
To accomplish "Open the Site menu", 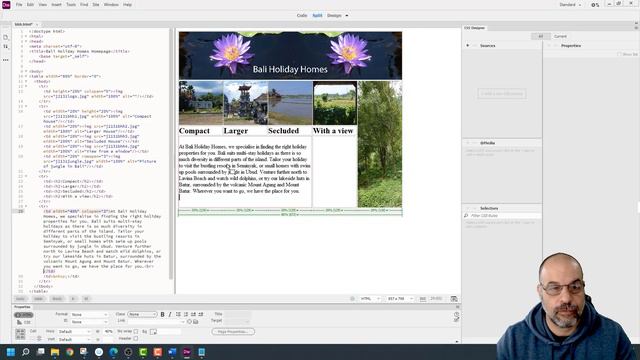I will (96, 4).
